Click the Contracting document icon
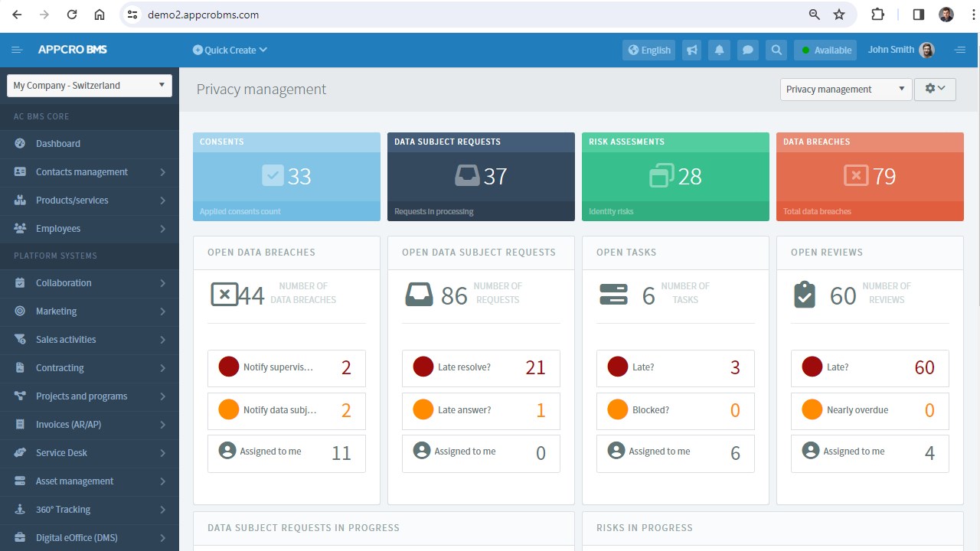Viewport: 980px width, 551px height. pyautogui.click(x=20, y=367)
